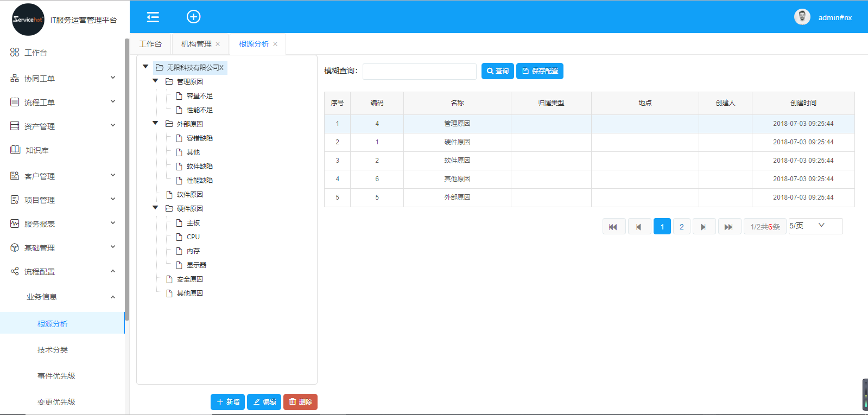868x415 pixels.
Task: Switch to the 工作台 tab
Action: [x=150, y=44]
